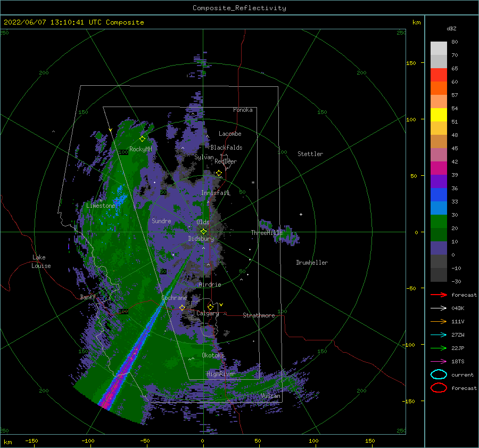This screenshot has width=479, height=448.
Task: Click the Ponoka city label
Action: 243,110
